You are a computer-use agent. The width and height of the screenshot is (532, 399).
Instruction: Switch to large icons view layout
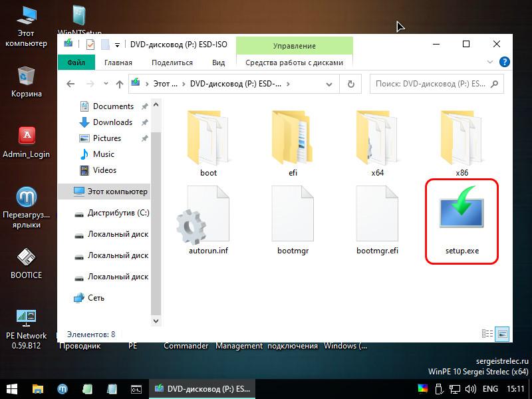(502, 334)
